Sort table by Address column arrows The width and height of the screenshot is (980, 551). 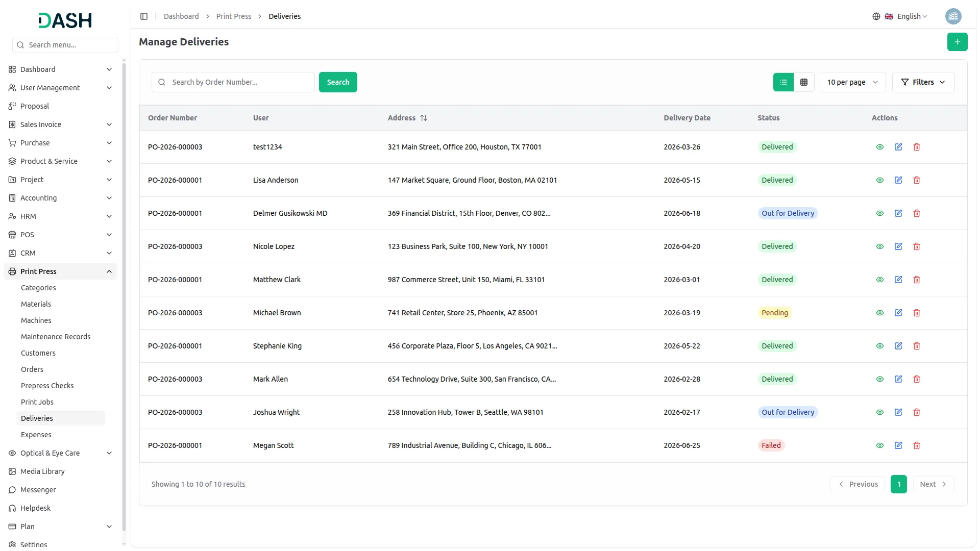(x=424, y=118)
